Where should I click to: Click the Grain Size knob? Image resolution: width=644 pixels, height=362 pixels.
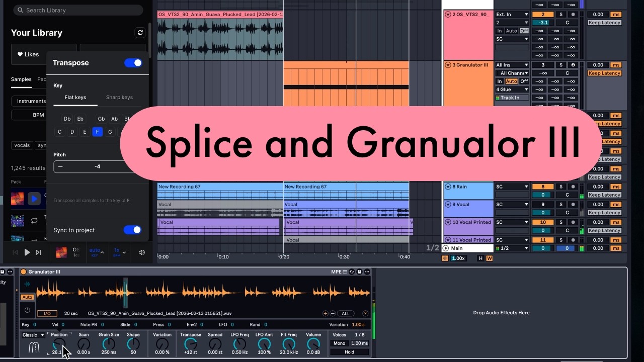[x=109, y=344]
